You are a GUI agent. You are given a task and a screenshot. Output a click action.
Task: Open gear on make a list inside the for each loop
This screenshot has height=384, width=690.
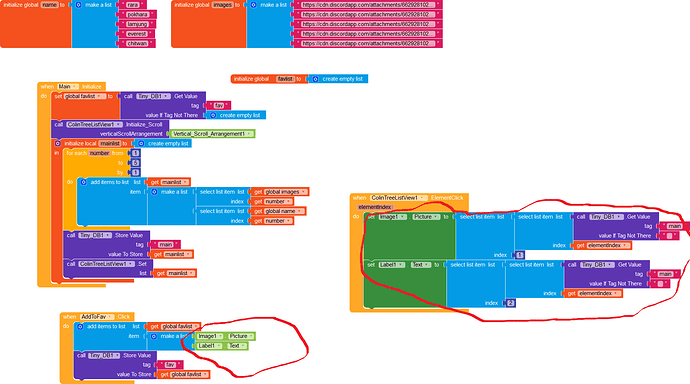[154, 192]
